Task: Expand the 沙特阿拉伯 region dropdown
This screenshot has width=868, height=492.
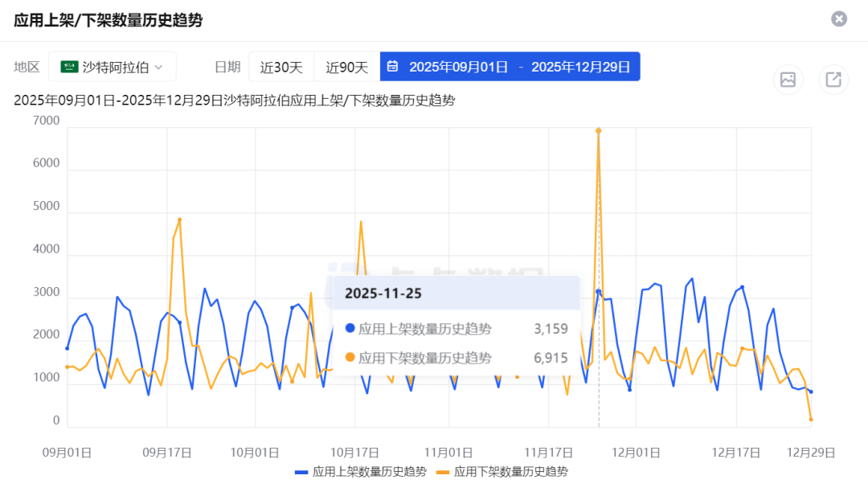Action: coord(113,67)
